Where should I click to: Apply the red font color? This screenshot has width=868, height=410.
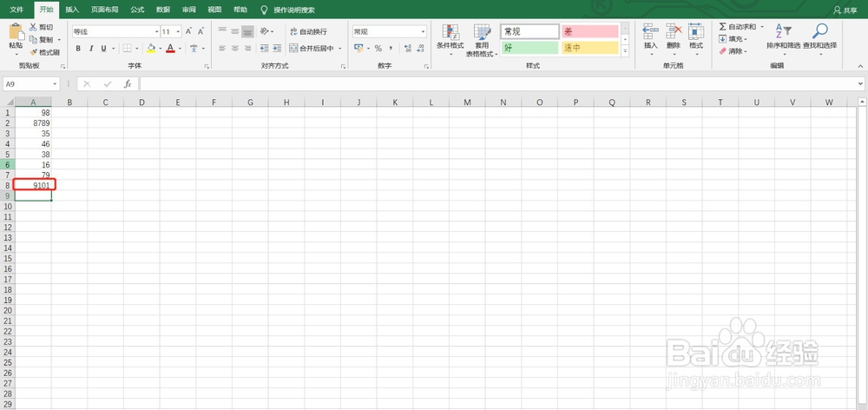click(x=170, y=49)
